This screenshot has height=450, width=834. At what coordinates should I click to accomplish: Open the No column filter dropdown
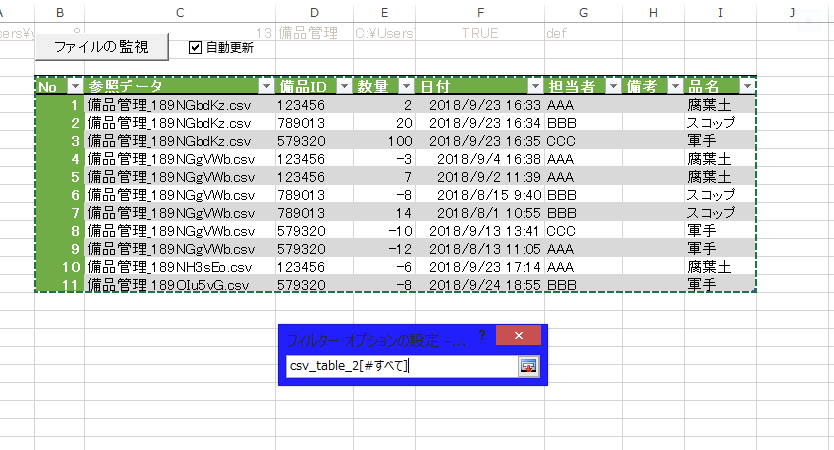pos(74,86)
